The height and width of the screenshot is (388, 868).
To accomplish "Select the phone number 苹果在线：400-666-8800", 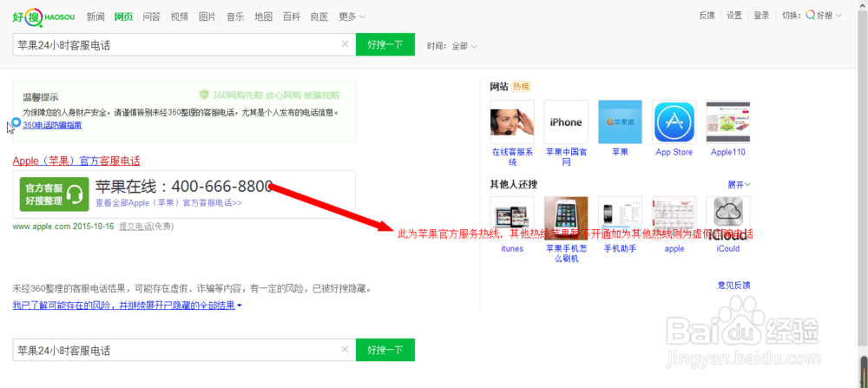I will point(184,186).
